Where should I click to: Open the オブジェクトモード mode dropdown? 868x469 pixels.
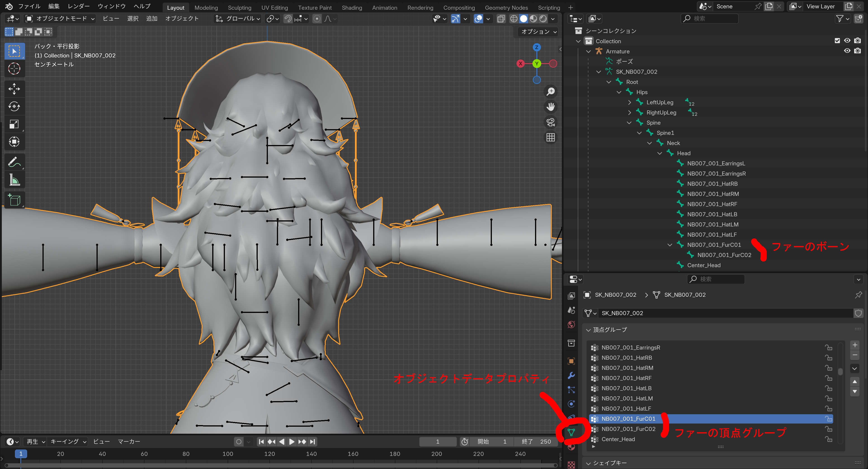tap(60, 19)
